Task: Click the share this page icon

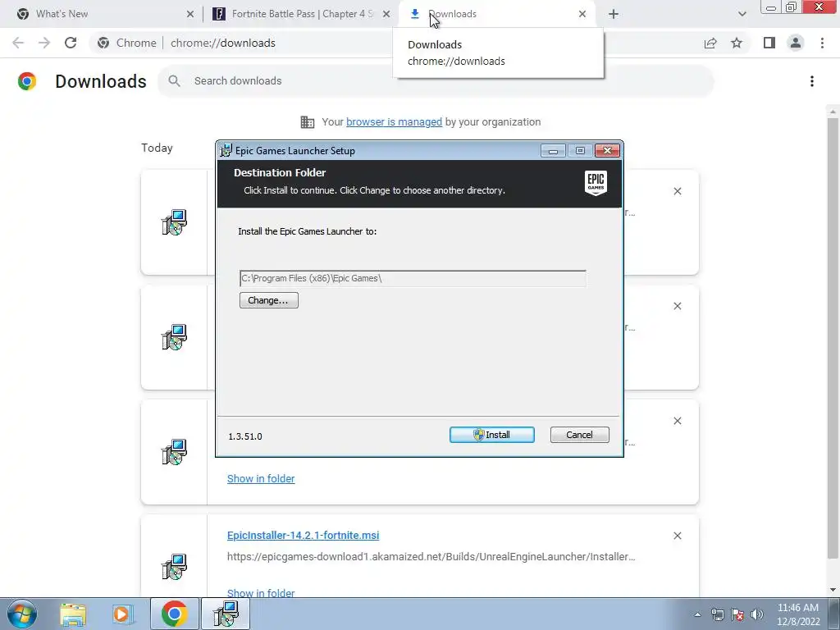Action: pos(710,43)
